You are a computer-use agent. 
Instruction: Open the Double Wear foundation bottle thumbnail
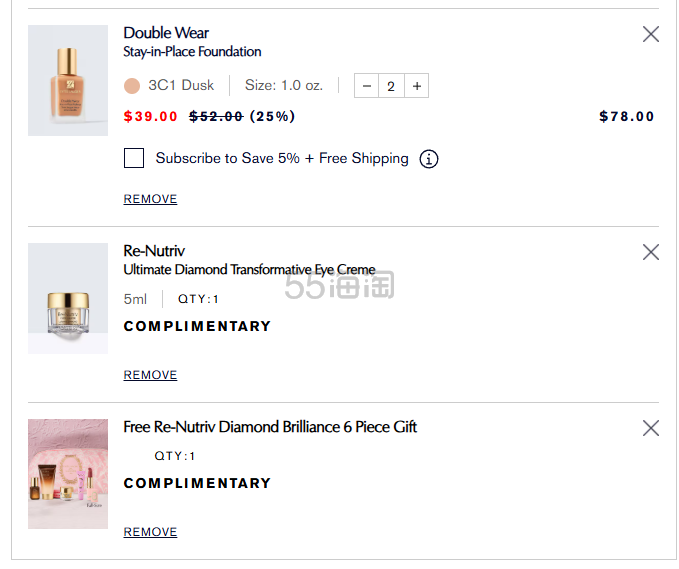[68, 80]
